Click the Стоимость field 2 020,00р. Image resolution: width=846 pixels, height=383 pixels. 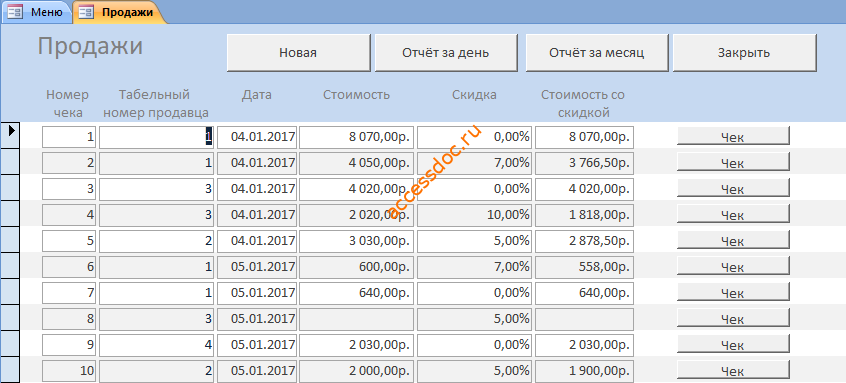[x=357, y=215]
